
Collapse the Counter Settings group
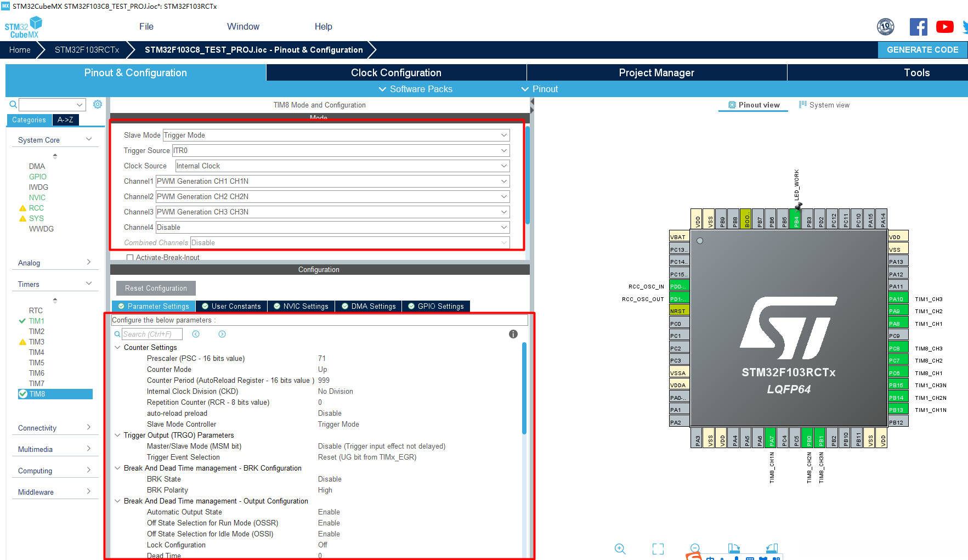click(x=117, y=347)
